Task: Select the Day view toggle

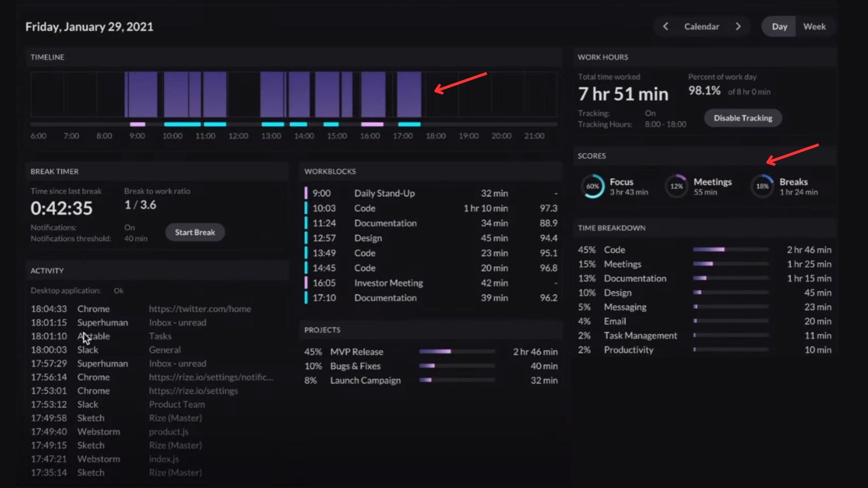Action: (x=779, y=26)
